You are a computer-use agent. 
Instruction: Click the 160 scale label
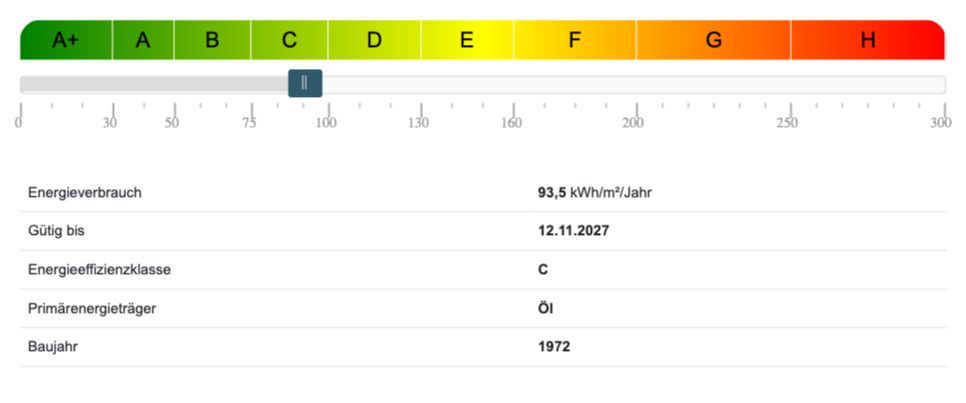pyautogui.click(x=511, y=123)
